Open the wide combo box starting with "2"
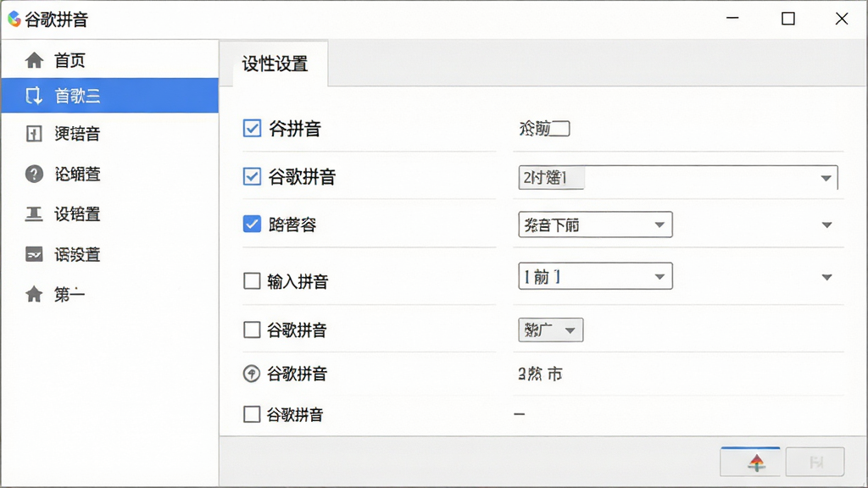 click(678, 178)
